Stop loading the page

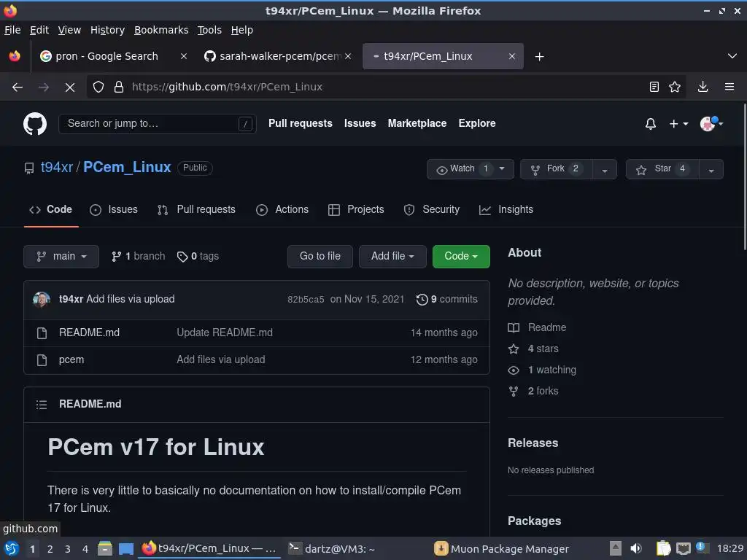(x=69, y=87)
